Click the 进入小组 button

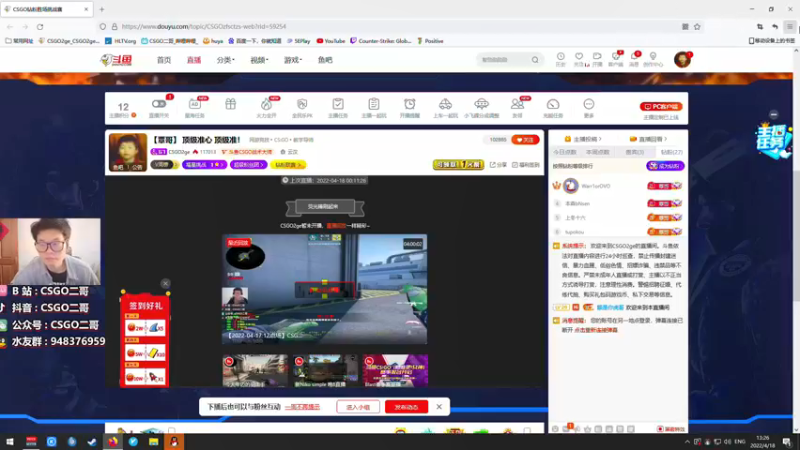(x=358, y=407)
